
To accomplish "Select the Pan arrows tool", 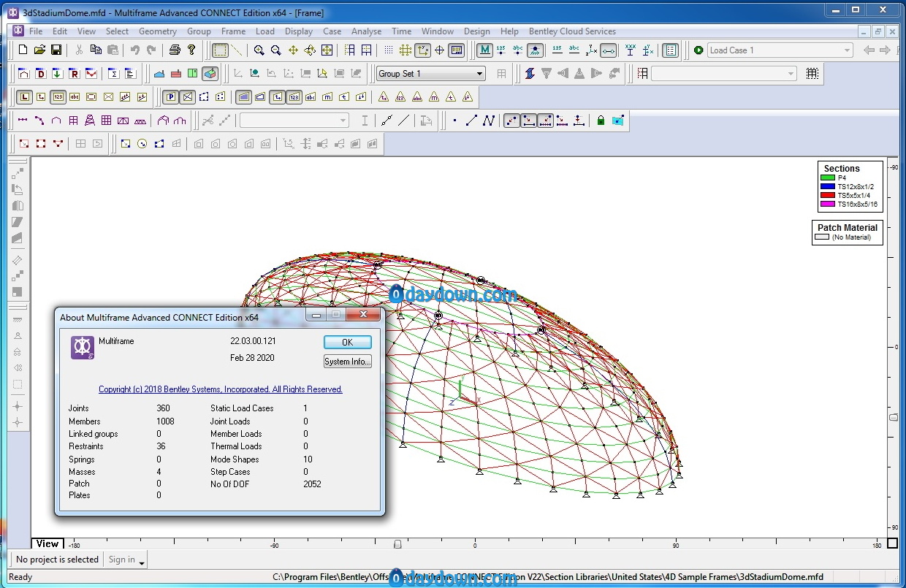I will (293, 50).
